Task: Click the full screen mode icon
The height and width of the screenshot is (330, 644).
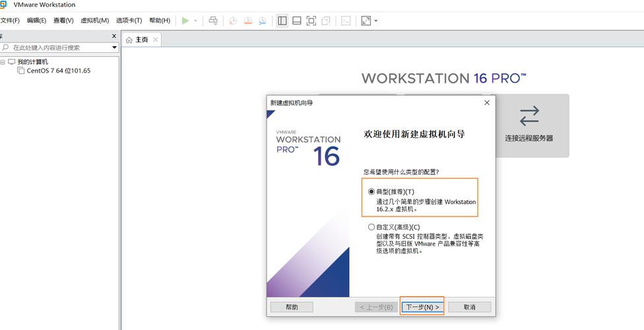Action: (311, 20)
